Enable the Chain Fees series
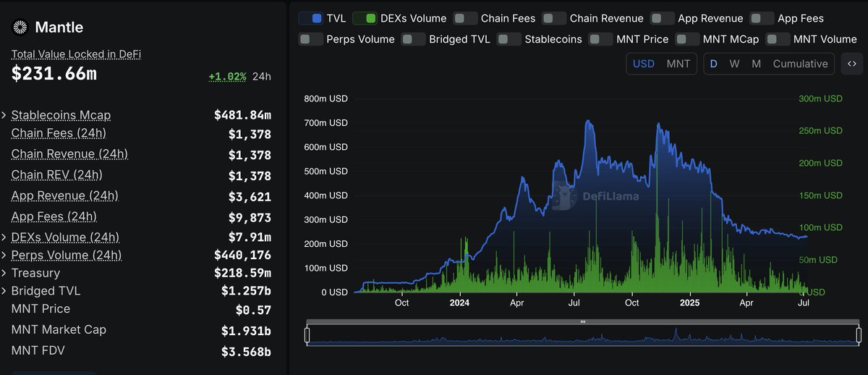 466,18
